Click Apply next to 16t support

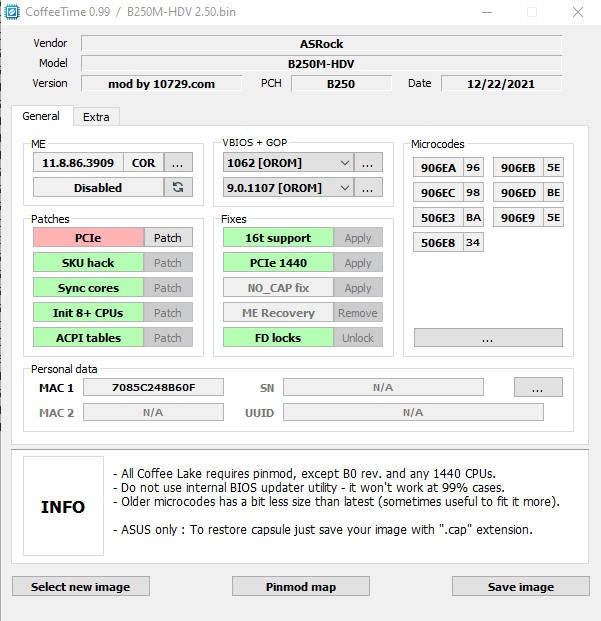coord(358,238)
